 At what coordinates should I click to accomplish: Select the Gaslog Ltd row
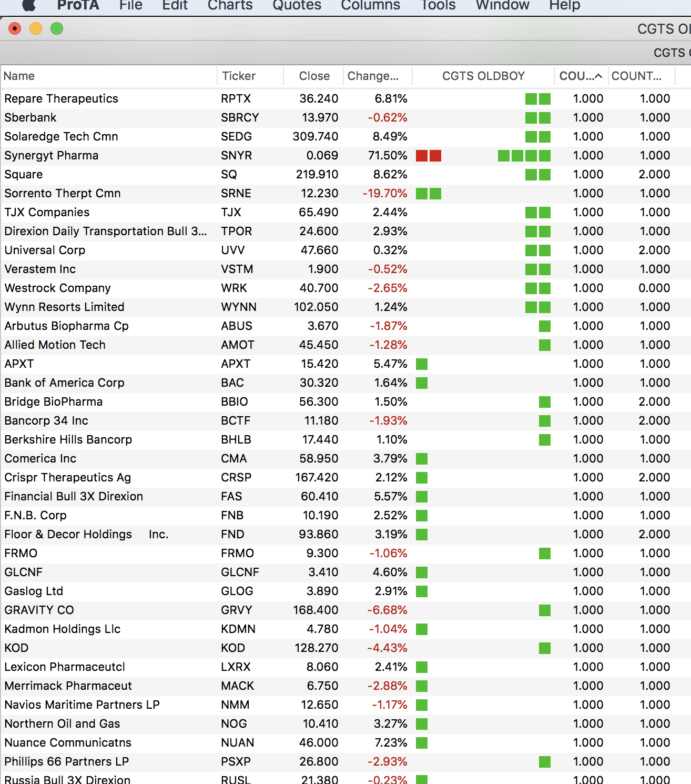click(x=346, y=591)
